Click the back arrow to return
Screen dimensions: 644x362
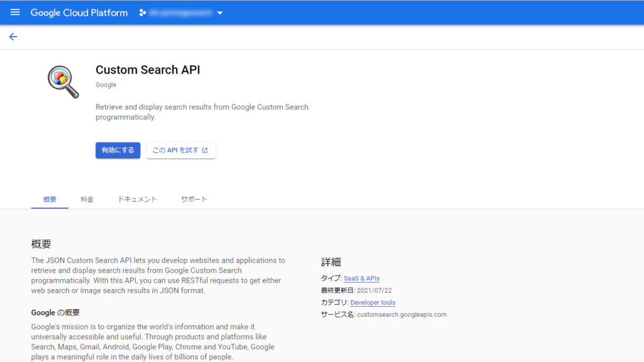[x=13, y=36]
